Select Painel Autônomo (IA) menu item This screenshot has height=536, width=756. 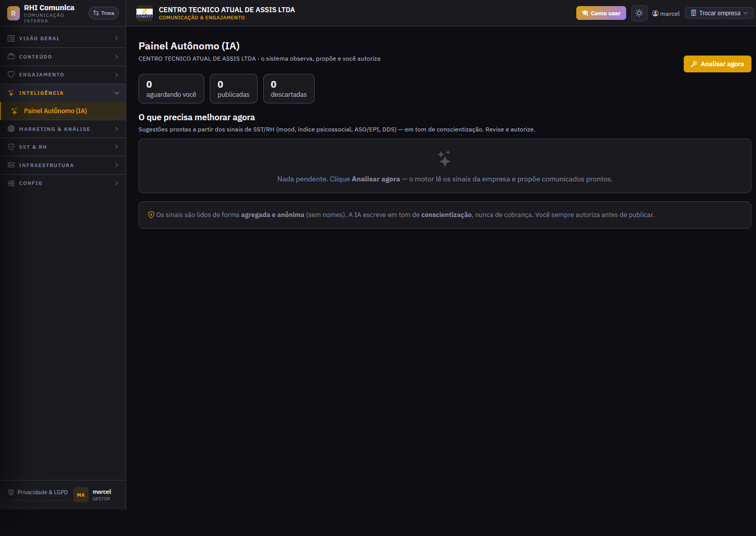(x=63, y=111)
